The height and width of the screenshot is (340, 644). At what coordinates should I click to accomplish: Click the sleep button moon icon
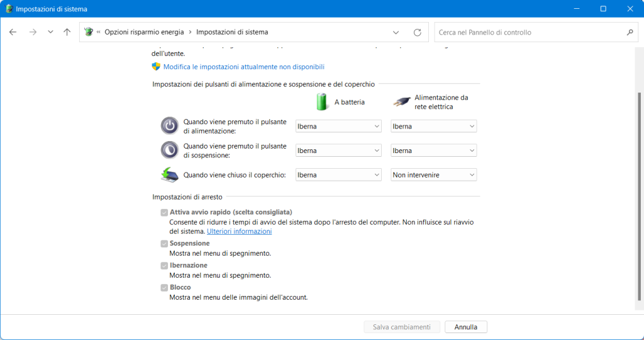tap(169, 150)
